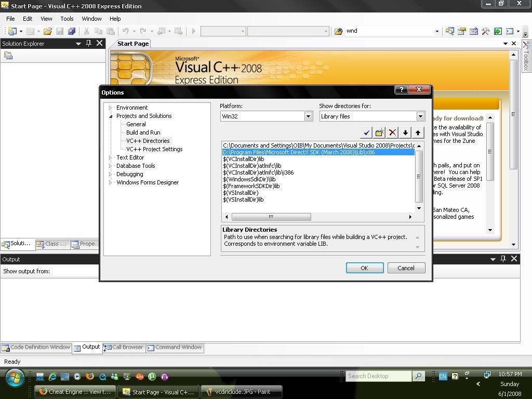Open the Window menu
The width and height of the screenshot is (532, 399).
click(x=91, y=19)
